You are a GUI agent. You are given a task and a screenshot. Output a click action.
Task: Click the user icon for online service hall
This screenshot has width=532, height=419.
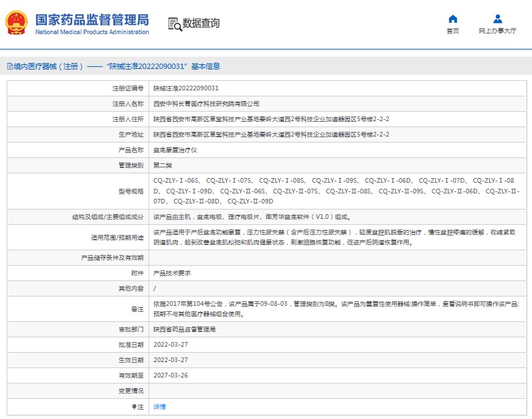(497, 19)
